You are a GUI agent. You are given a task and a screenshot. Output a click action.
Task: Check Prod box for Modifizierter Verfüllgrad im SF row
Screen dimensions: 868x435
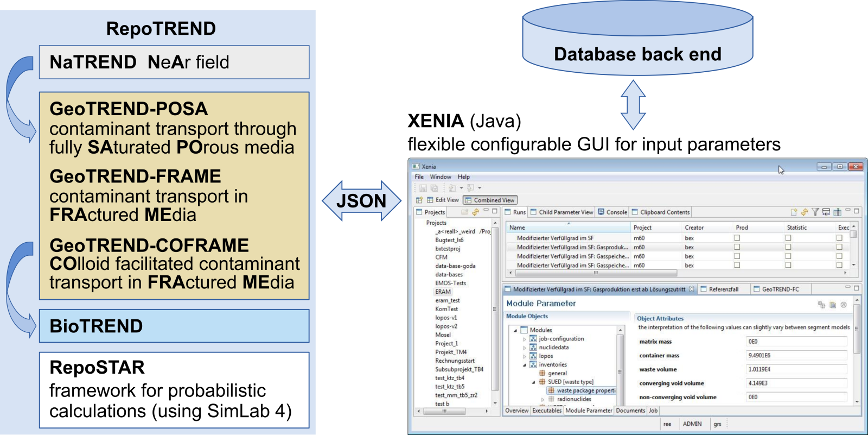737,238
